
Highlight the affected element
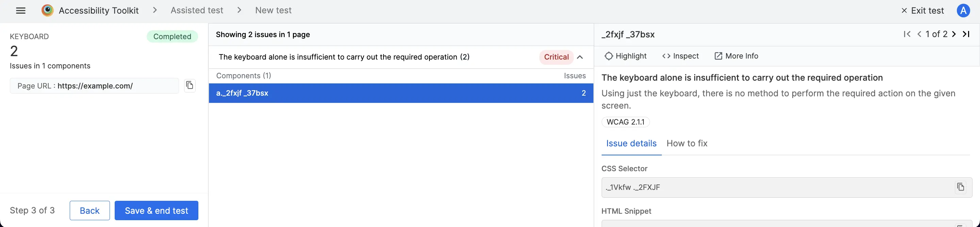tap(625, 56)
